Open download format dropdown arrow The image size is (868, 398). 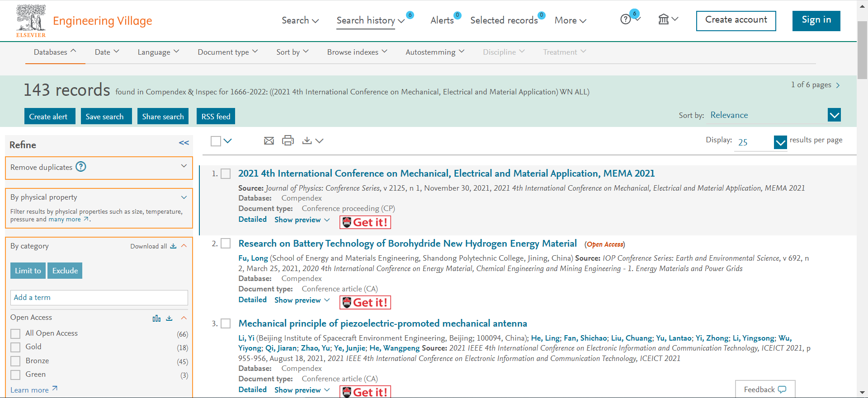[x=320, y=141]
